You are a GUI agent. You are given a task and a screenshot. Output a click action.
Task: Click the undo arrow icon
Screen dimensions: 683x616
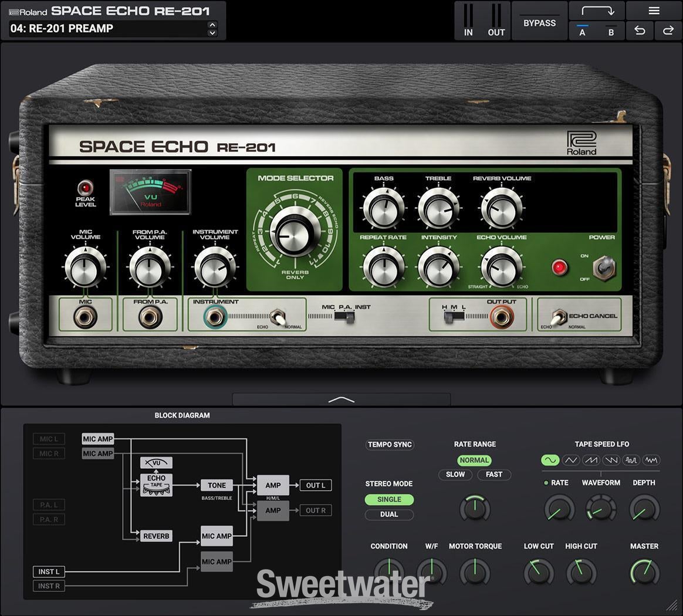[x=639, y=31]
